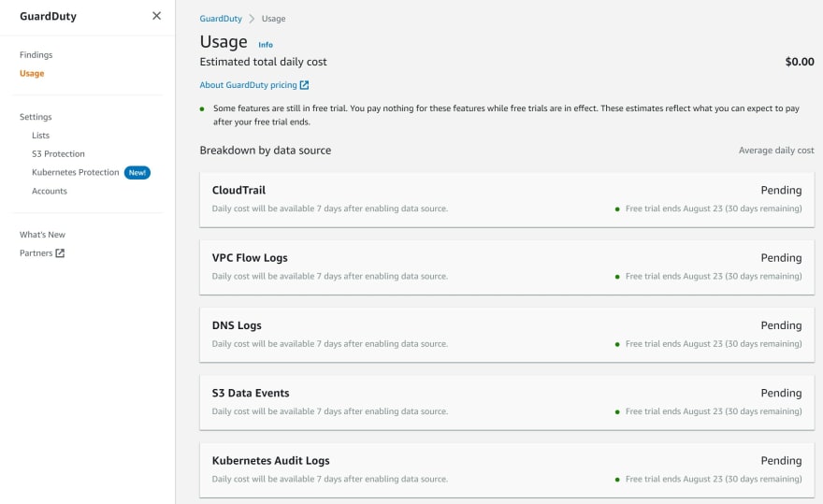Click Pending status for VPC Flow Logs

tap(781, 258)
